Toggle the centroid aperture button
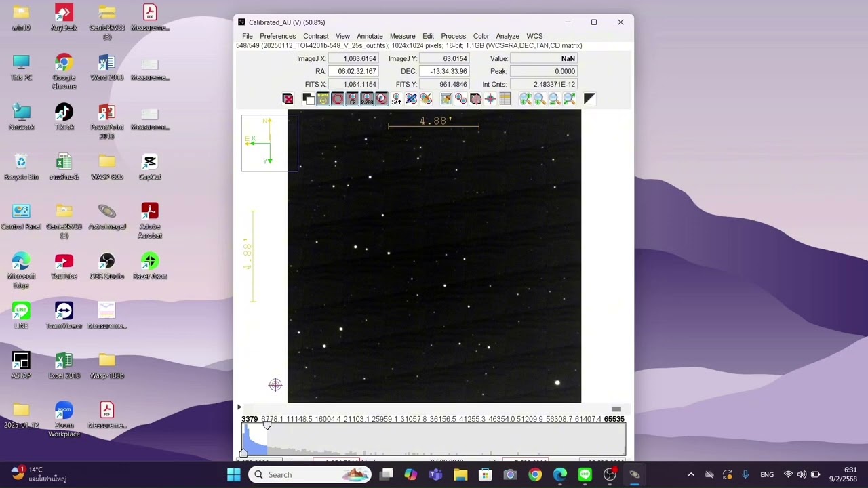 (382, 99)
